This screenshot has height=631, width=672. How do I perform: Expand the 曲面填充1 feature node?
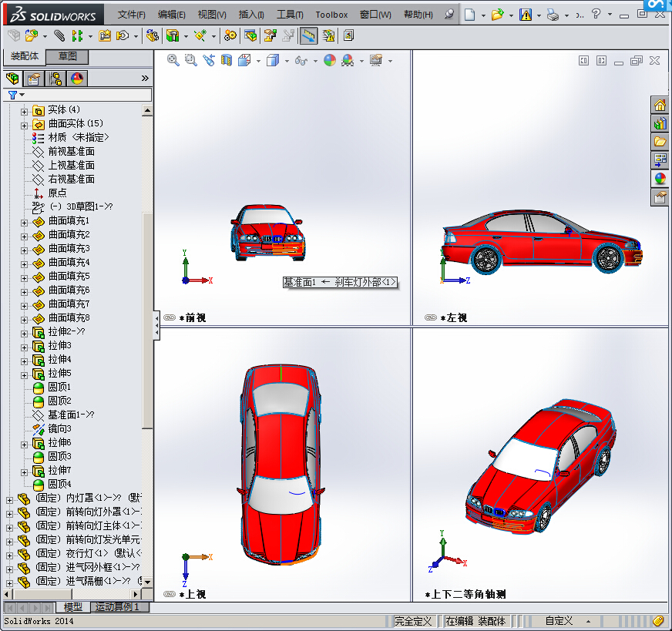24,223
